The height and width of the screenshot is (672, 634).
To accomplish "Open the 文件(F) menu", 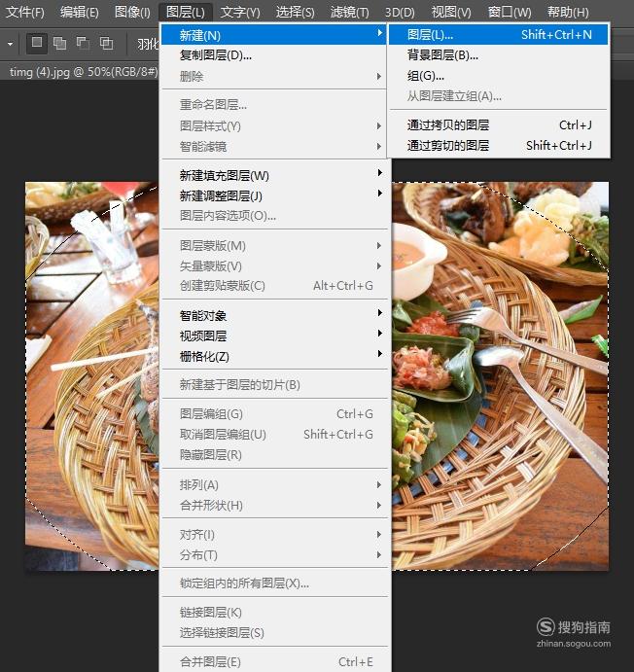I will coord(25,12).
